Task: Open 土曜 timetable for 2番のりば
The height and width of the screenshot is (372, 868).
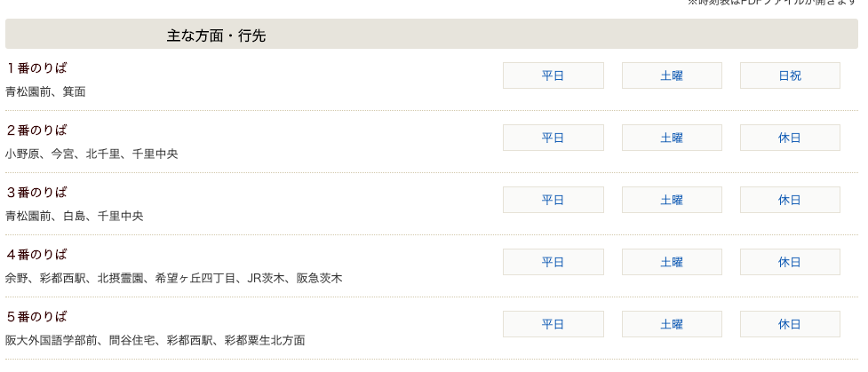Action: click(672, 138)
